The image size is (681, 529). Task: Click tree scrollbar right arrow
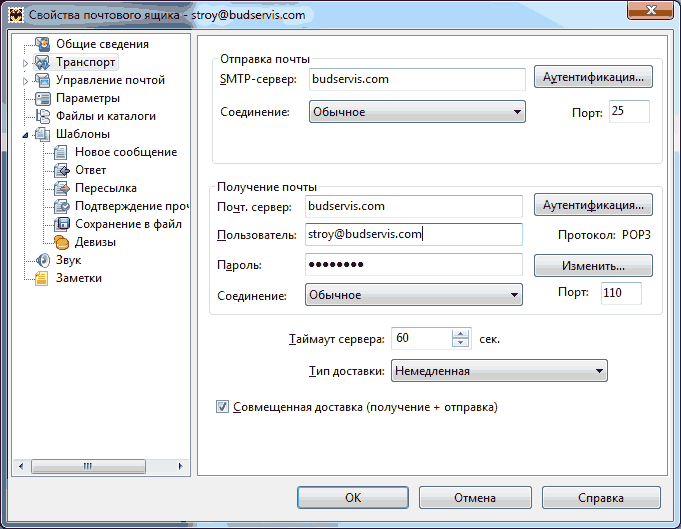pyautogui.click(x=181, y=466)
